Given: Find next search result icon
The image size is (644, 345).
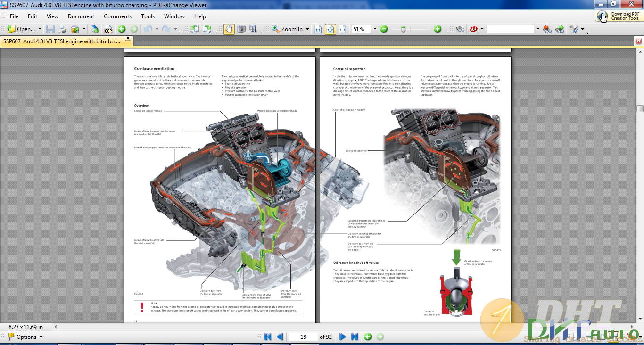Looking at the screenshot, I should coord(560,29).
